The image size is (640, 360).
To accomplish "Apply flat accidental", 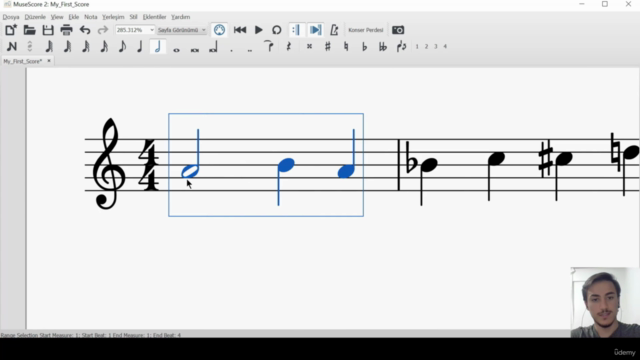I will [364, 47].
